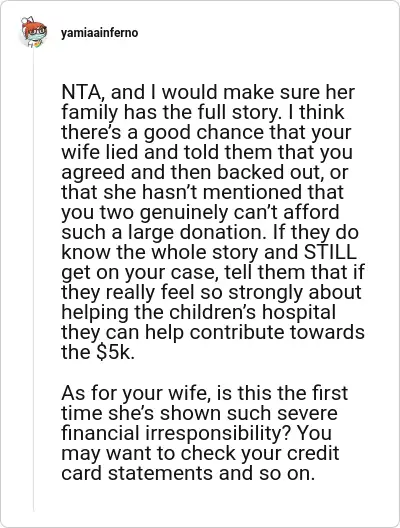Screen dimensions: 400x528
Task: Click the words 'credit card statements'
Action: [200, 463]
